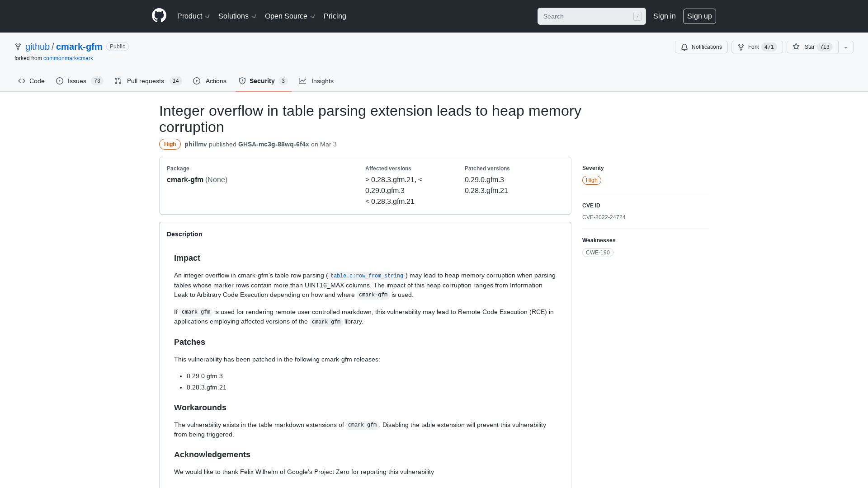
Task: Click the Weaknesses sidebar heading
Action: (599, 240)
